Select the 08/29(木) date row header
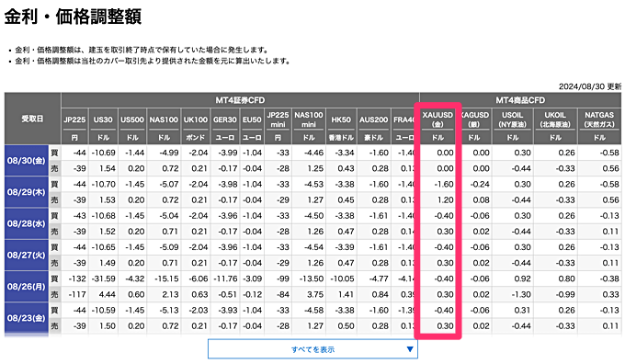This screenshot has width=625, height=364. tap(27, 192)
